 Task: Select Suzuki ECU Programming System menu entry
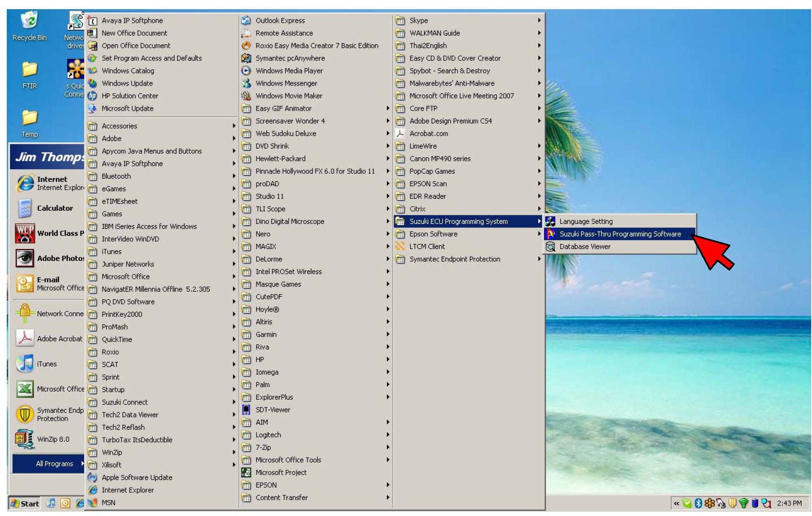[x=458, y=221]
